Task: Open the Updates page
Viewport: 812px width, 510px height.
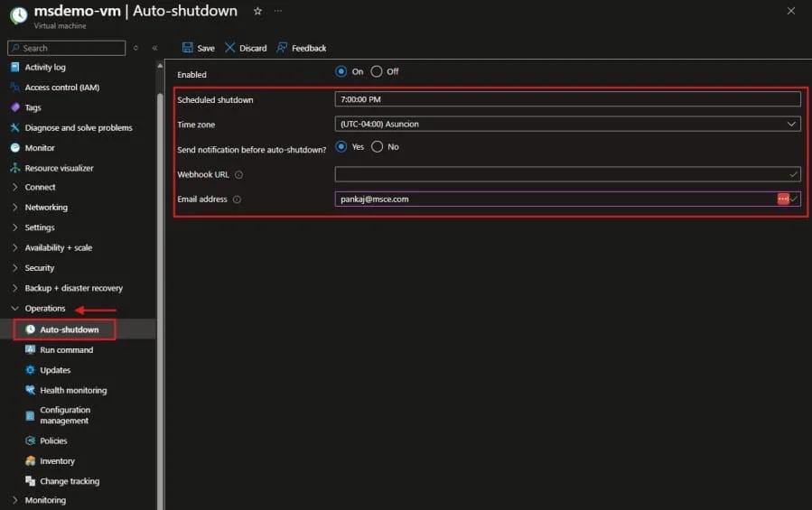Action: 55,370
